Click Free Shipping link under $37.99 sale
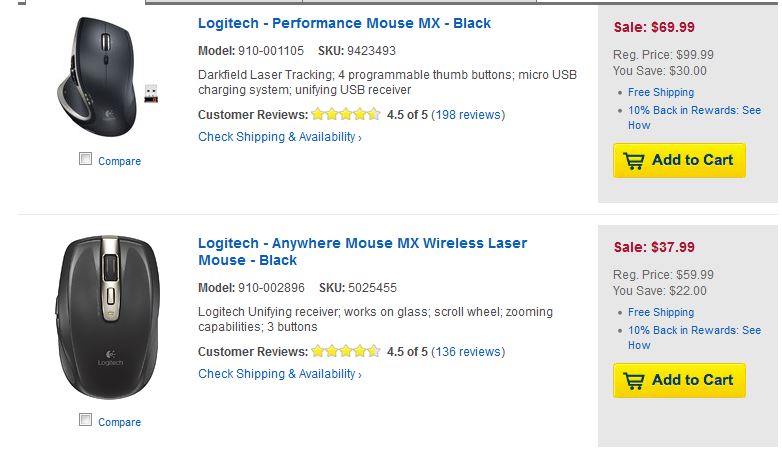Viewport: 782px width, 456px height. [661, 313]
